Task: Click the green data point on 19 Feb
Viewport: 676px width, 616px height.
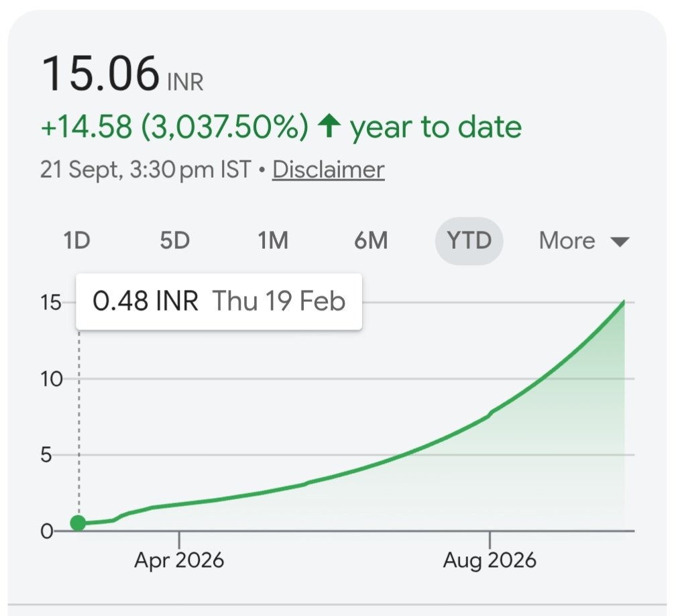Action: pyautogui.click(x=78, y=523)
